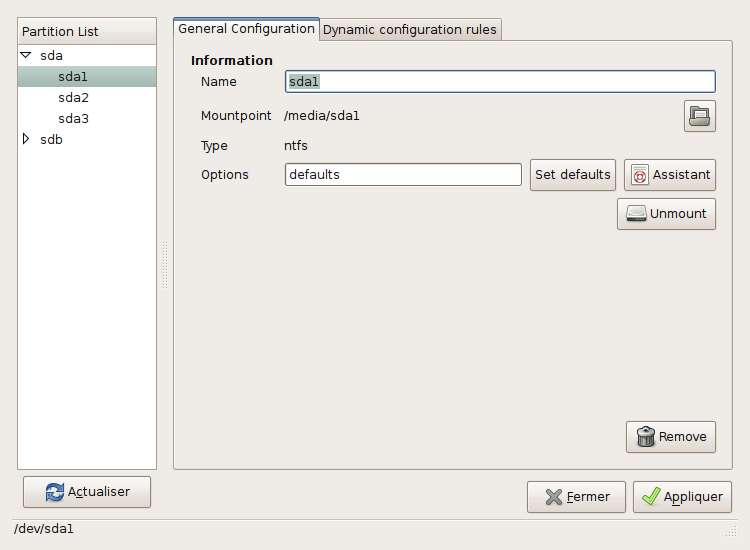Image resolution: width=750 pixels, height=550 pixels.
Task: Apply changes with Appliquer
Action: pos(682,497)
